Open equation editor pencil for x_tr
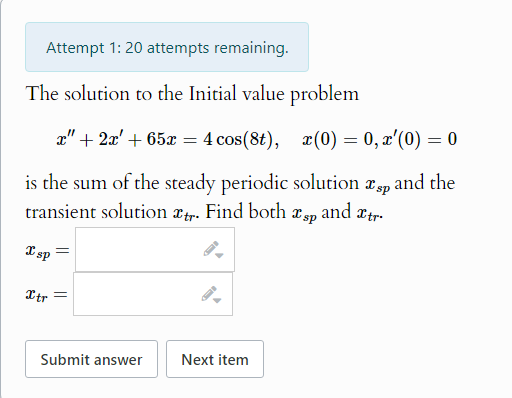The width and height of the screenshot is (512, 398). [209, 294]
